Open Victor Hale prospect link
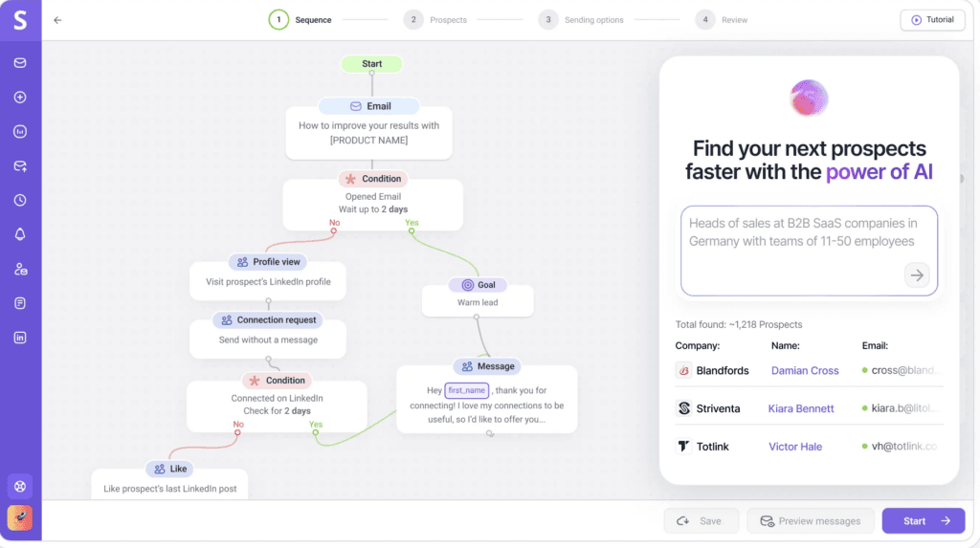This screenshot has width=980, height=548. click(795, 447)
